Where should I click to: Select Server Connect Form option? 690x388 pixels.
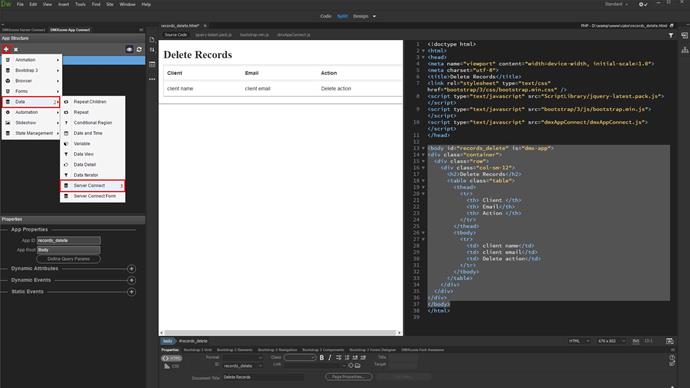(x=92, y=196)
